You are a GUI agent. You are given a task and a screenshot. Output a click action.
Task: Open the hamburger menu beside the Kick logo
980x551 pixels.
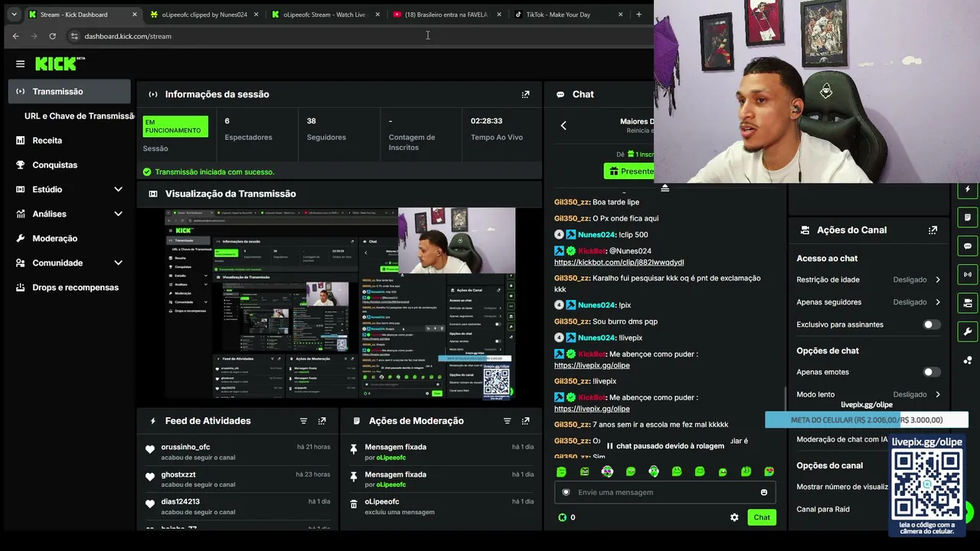[20, 64]
